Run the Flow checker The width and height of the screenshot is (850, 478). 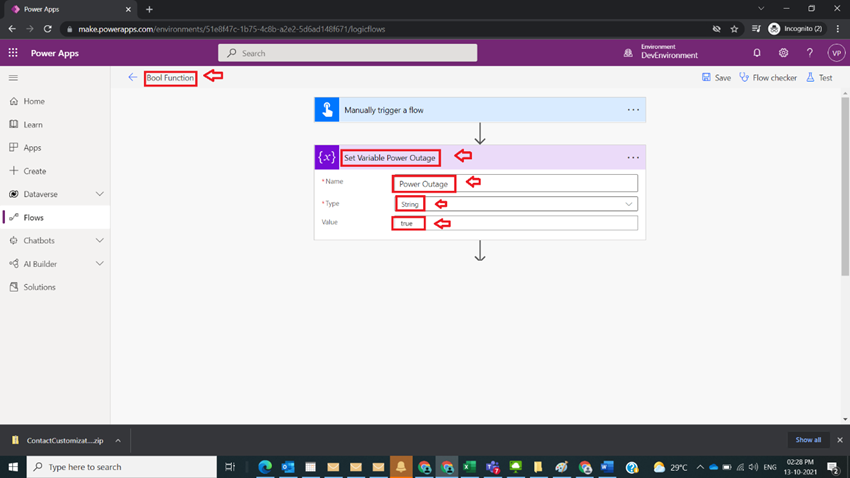(768, 77)
